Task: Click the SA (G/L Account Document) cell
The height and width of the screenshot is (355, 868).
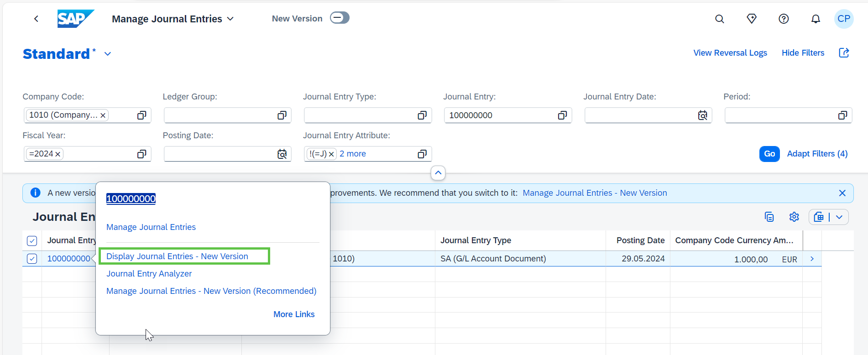Action: click(x=520, y=259)
